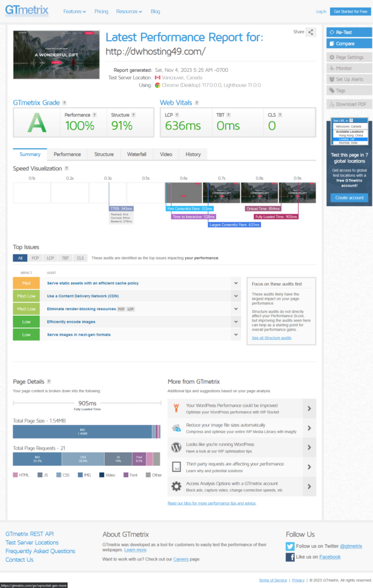Image resolution: width=373 pixels, height=588 pixels.
Task: Expand the cache policy audit row
Action: click(x=236, y=283)
